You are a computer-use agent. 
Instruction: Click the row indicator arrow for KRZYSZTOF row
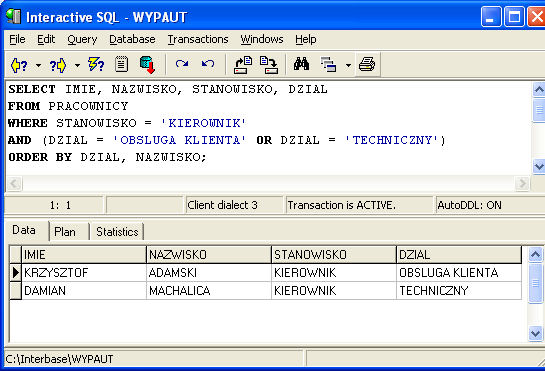tap(15, 273)
